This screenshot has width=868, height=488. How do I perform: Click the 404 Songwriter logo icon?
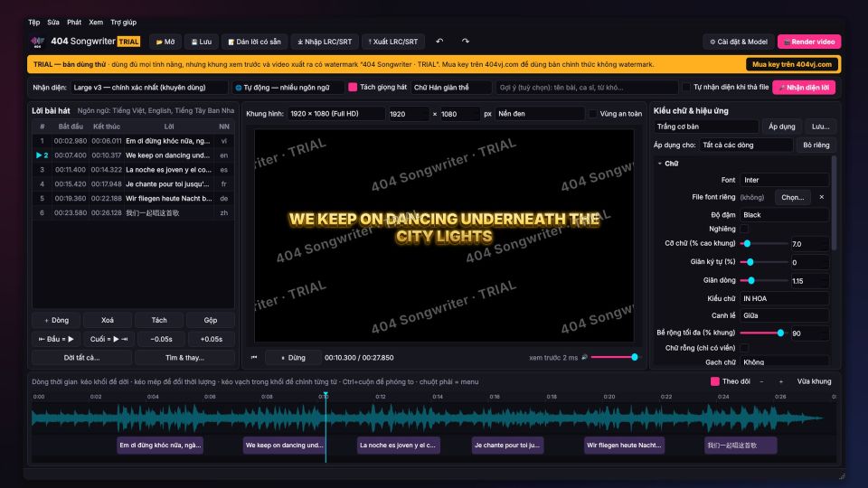click(x=37, y=42)
